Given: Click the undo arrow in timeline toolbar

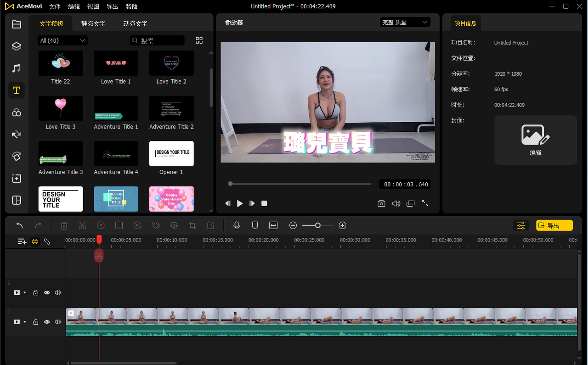Looking at the screenshot, I should click(x=20, y=225).
